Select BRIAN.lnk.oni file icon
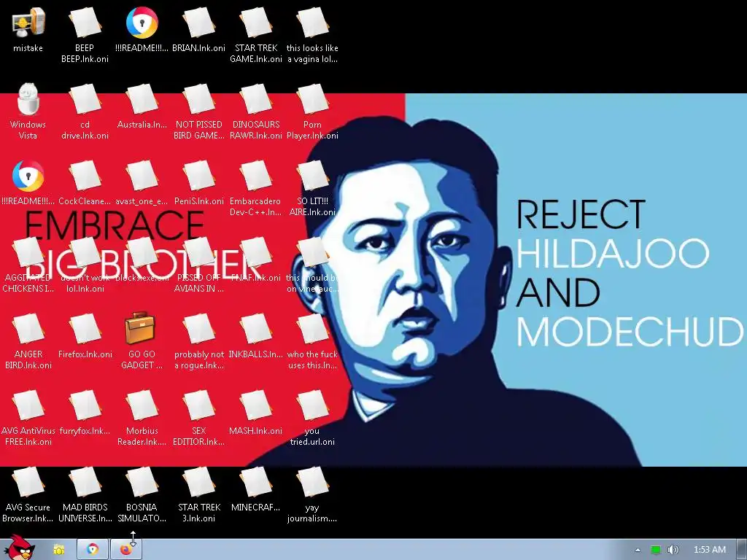This screenshot has height=560, width=747. [198, 23]
